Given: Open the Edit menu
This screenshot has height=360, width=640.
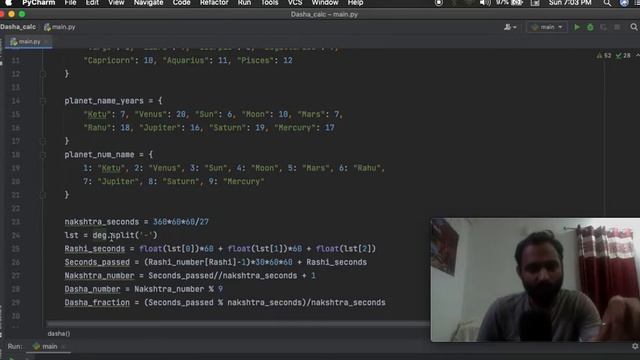Looking at the screenshot, I should [92, 3].
